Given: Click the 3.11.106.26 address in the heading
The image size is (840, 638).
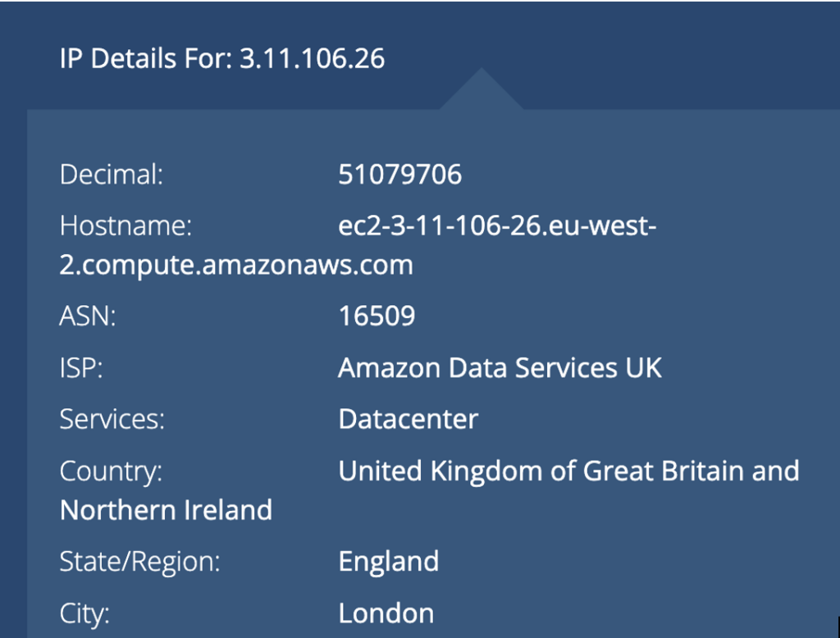Looking at the screenshot, I should click(x=312, y=59).
